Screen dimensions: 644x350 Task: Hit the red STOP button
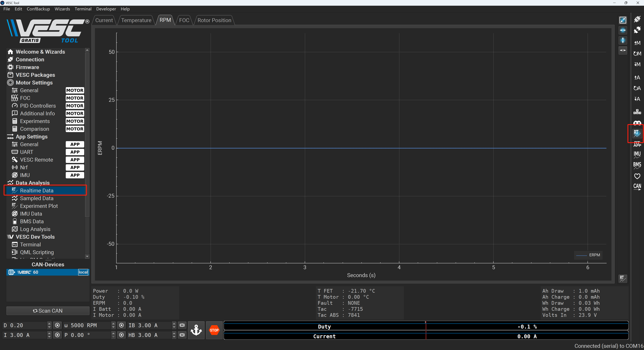(x=214, y=330)
